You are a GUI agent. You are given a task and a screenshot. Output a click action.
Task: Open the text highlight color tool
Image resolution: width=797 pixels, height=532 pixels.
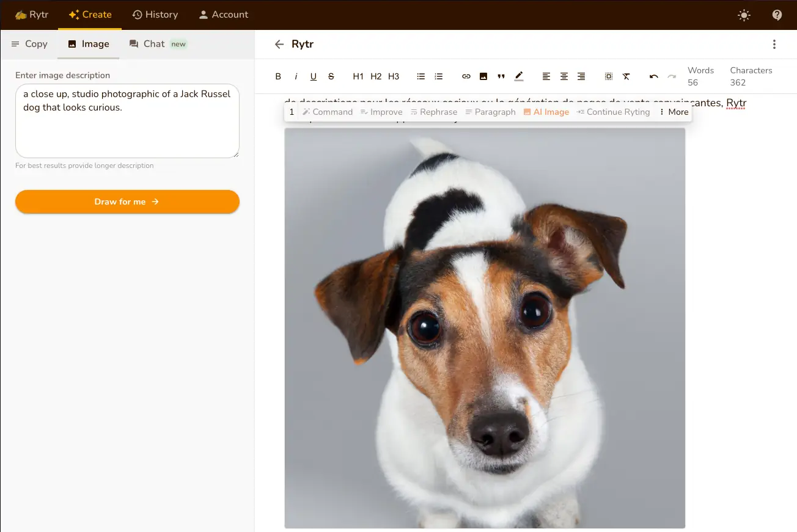point(519,76)
